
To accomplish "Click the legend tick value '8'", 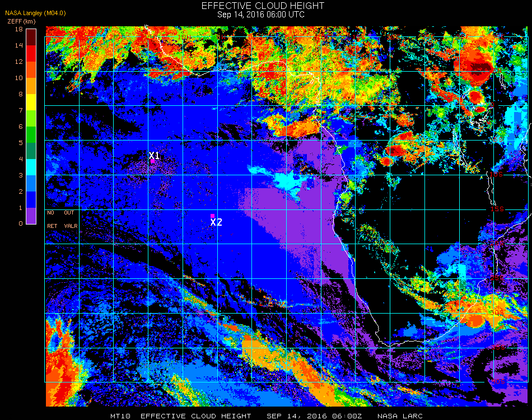I will coord(21,94).
